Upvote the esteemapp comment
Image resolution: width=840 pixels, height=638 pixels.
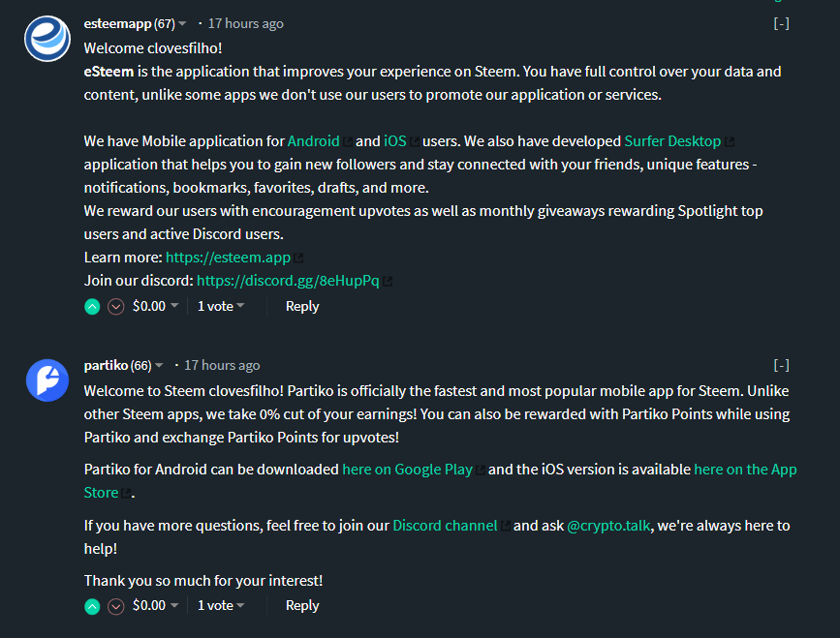[x=92, y=307]
